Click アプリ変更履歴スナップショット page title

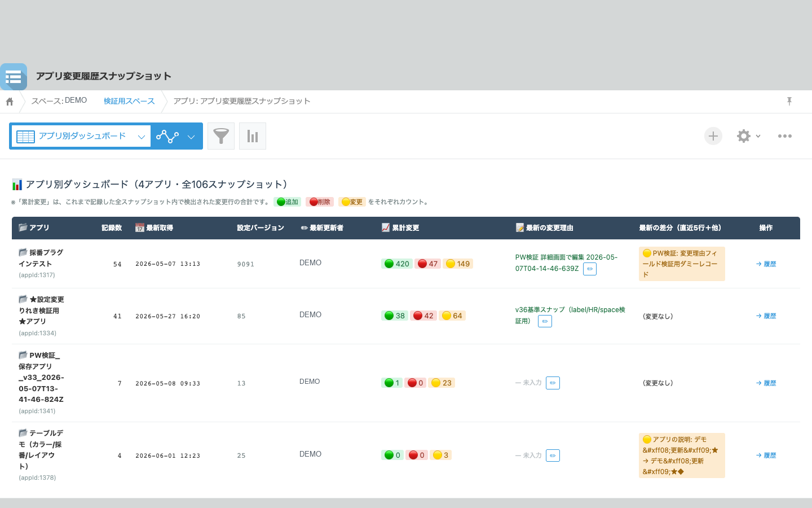[x=104, y=76]
